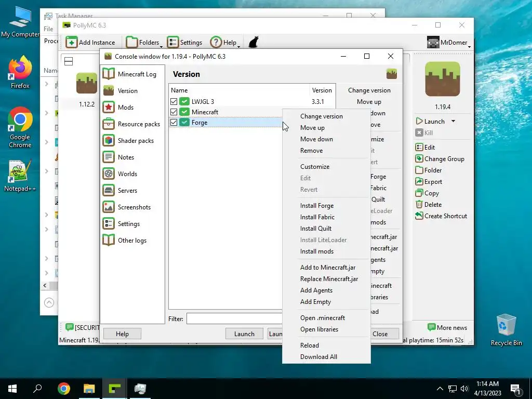Image resolution: width=532 pixels, height=399 pixels.
Task: Click the Edit instance icon
Action: (x=419, y=147)
